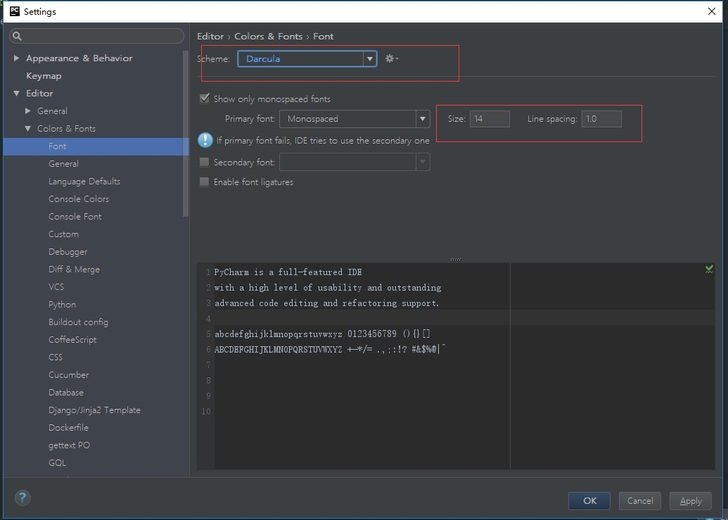Focus the Line spacing field

point(602,119)
